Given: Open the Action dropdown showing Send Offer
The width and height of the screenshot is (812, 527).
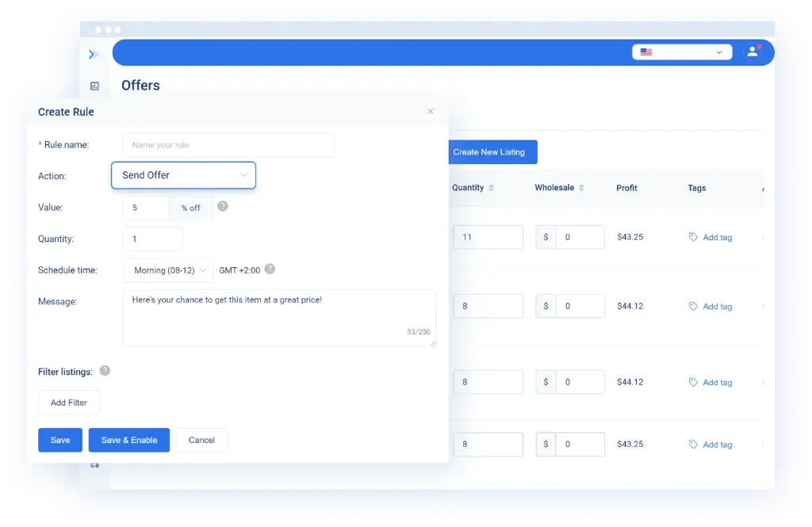Looking at the screenshot, I should point(183,175).
